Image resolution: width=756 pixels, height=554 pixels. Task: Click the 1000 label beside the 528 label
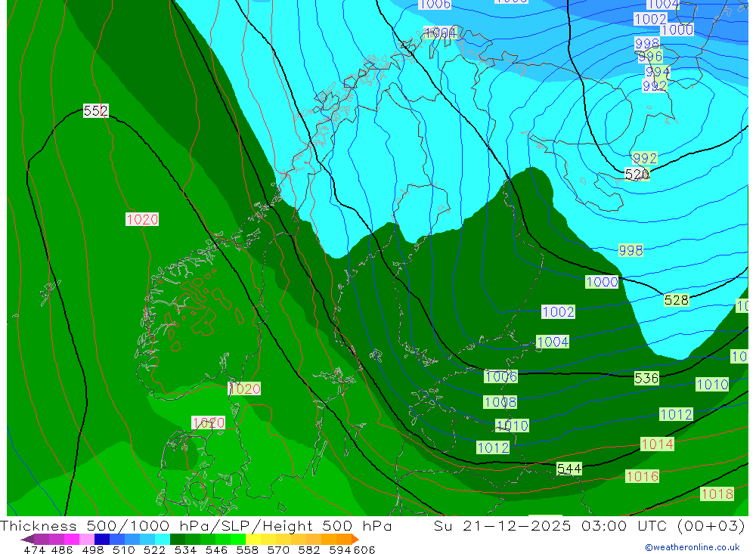602,282
